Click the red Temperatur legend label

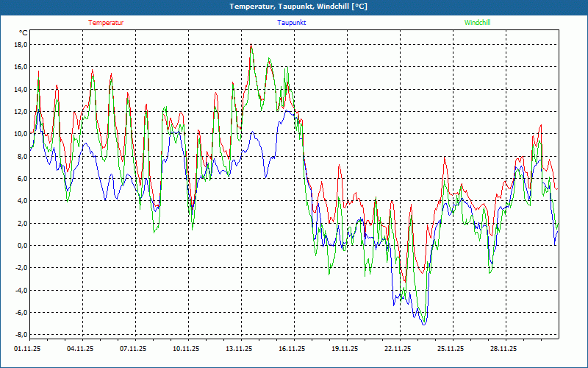(x=106, y=23)
